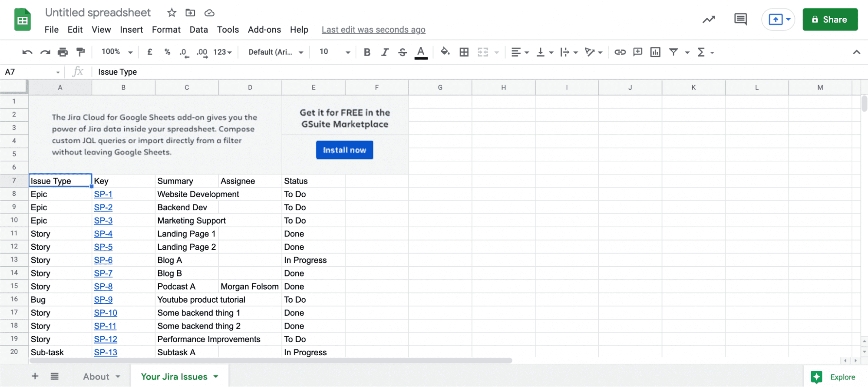The image size is (868, 387).
Task: Open vertical align dropdown
Action: coord(545,52)
